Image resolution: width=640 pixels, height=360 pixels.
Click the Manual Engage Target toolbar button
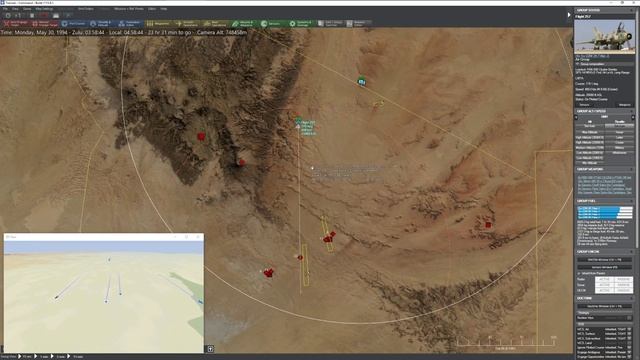[x=44, y=24]
